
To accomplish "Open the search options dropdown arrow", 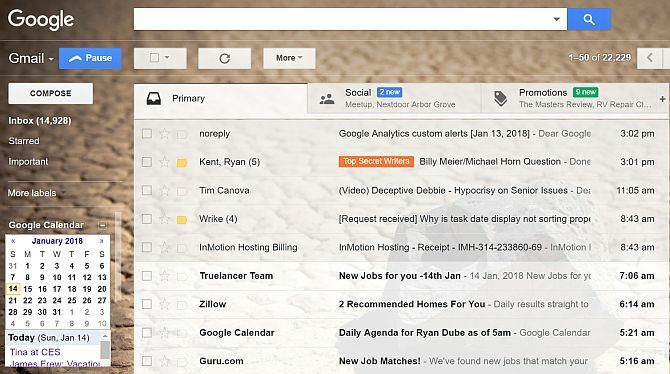I will [x=556, y=19].
